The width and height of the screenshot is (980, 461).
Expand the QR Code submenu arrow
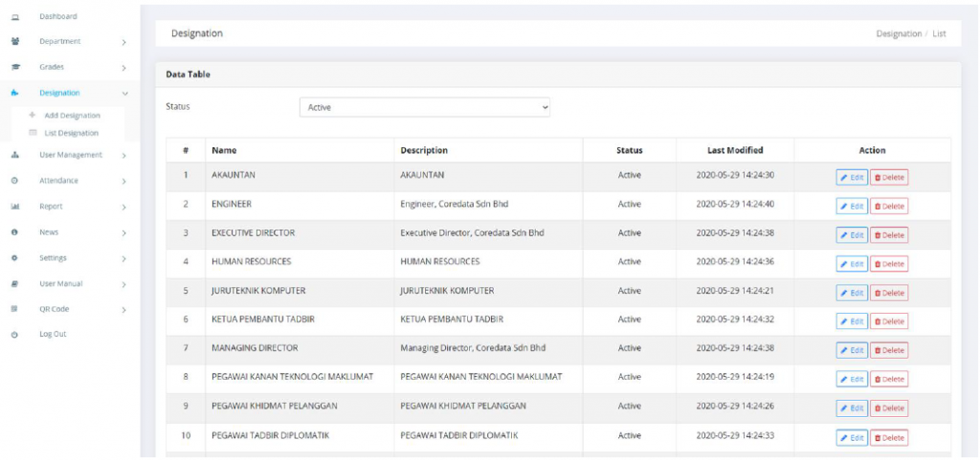(124, 310)
